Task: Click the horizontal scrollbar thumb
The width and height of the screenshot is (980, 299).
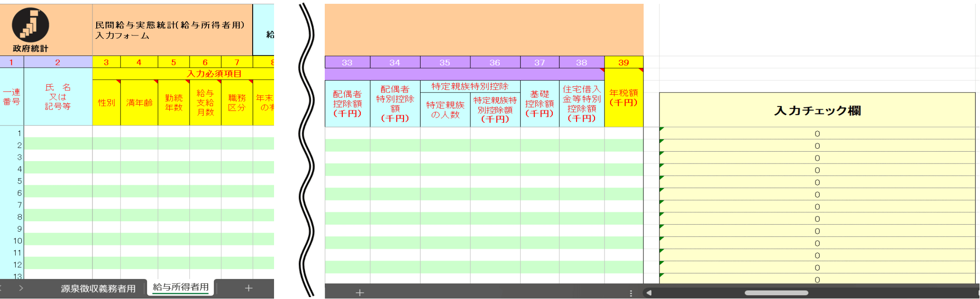Action: point(776,293)
